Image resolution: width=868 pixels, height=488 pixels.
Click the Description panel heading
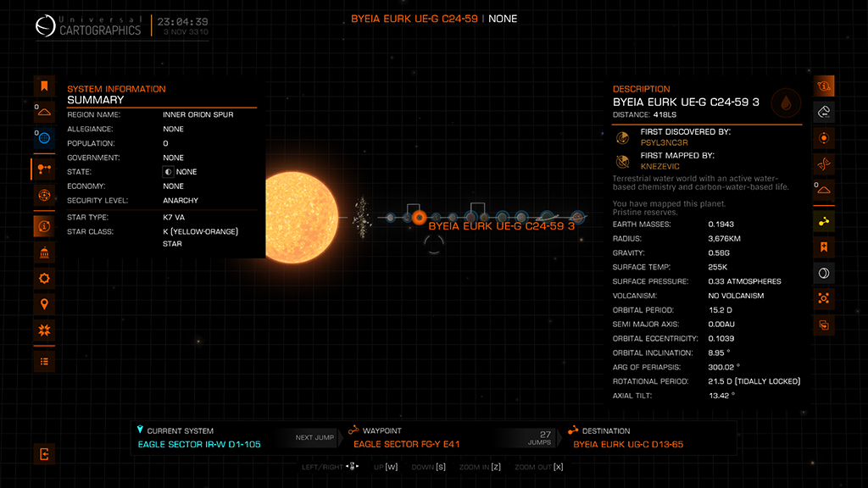[641, 89]
